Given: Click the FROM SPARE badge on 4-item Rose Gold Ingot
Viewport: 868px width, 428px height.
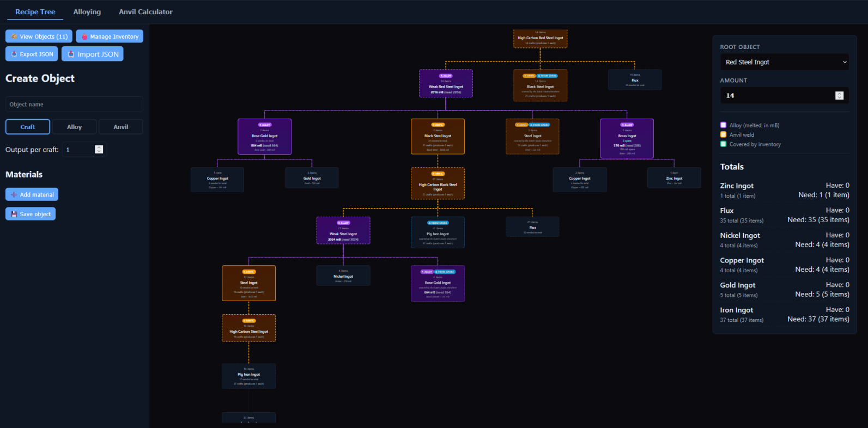Looking at the screenshot, I should click(x=445, y=272).
